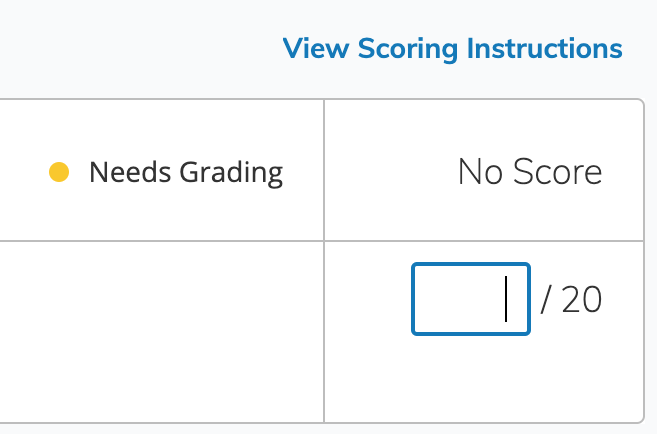Click the number 20 beside the score box
The width and height of the screenshot is (657, 434).
pyautogui.click(x=582, y=300)
